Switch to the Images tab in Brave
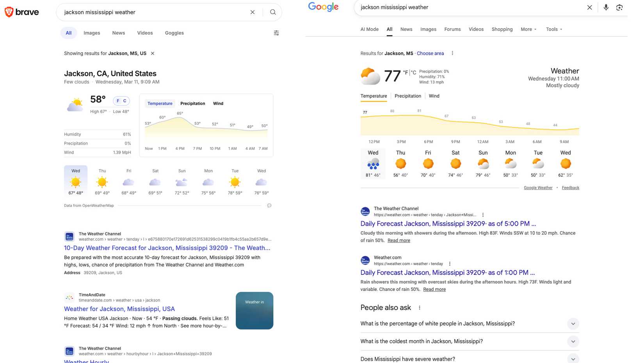Viewport: 644px width, 363px height. pyautogui.click(x=91, y=33)
